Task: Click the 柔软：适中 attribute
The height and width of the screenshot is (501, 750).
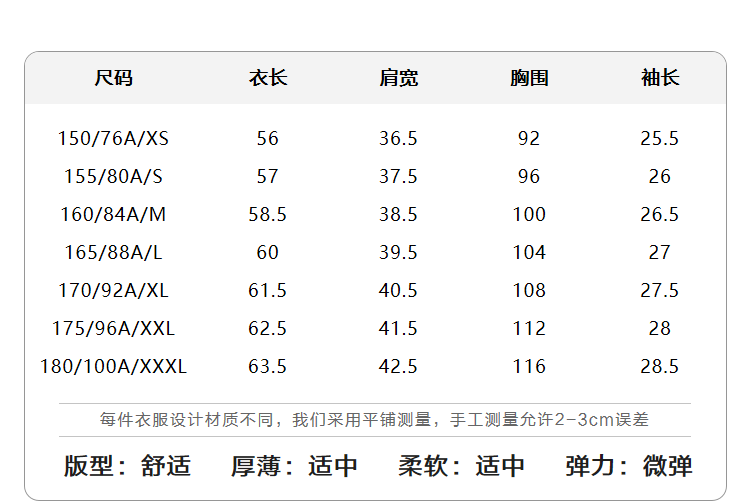Action: click(462, 466)
